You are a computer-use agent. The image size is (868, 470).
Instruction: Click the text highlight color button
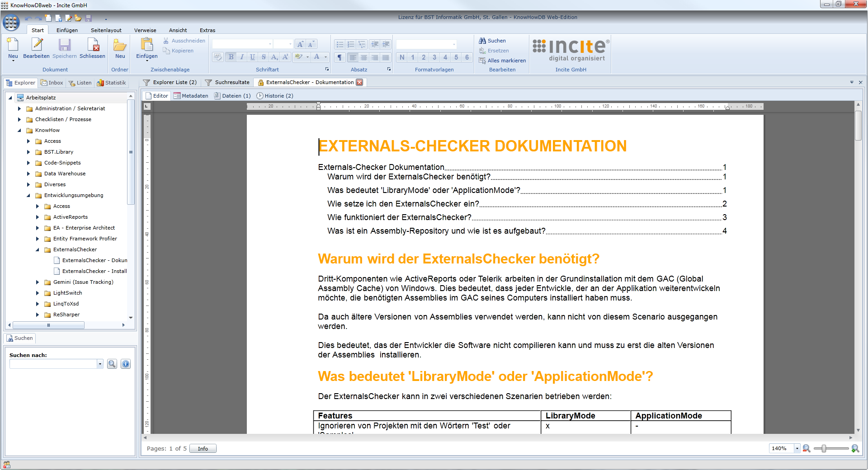[x=298, y=57]
